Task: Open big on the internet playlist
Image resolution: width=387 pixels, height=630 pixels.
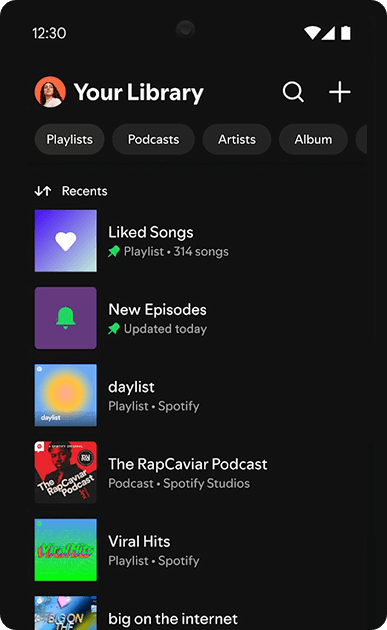Action: (x=173, y=619)
